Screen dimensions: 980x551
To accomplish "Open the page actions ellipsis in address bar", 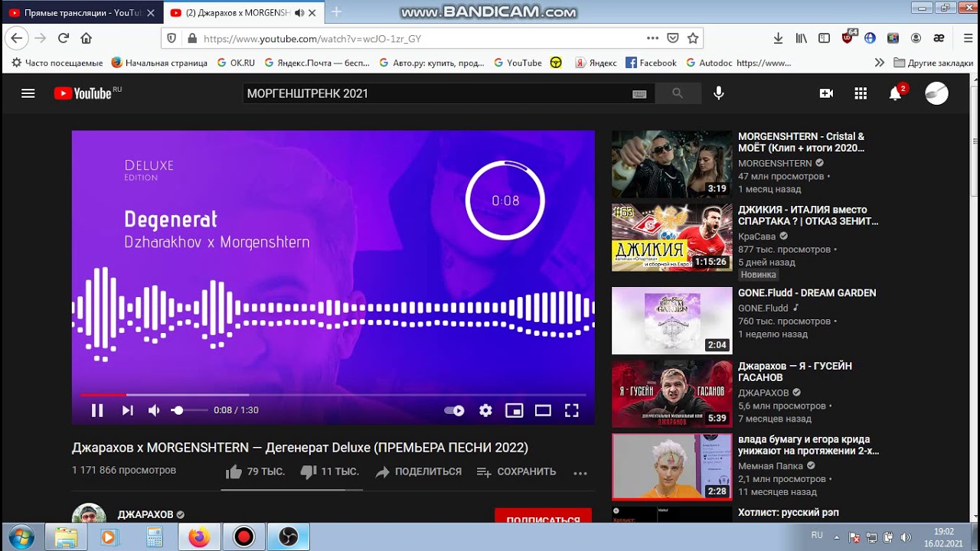I will 652,38.
